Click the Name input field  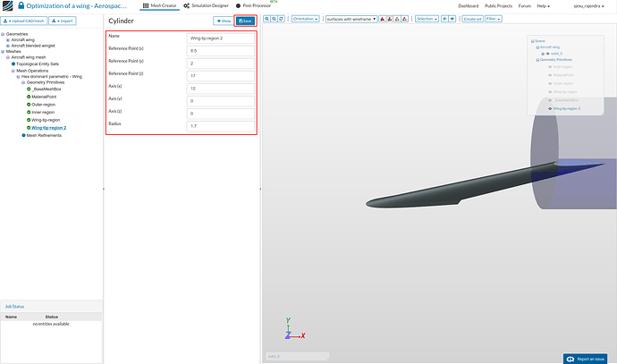click(220, 38)
